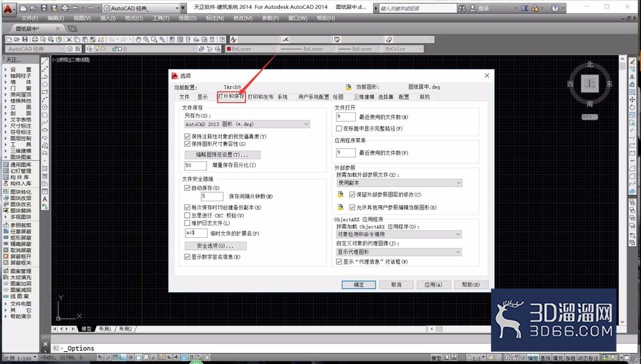Click the Multiline Text A tool
641x364 pixels.
(x=45, y=199)
